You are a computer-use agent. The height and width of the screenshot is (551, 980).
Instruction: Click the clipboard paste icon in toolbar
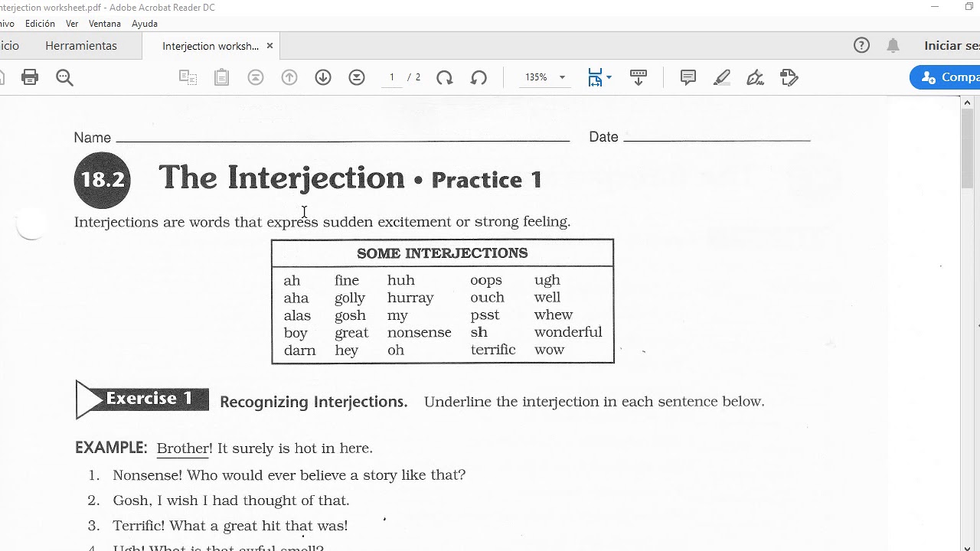coord(221,77)
